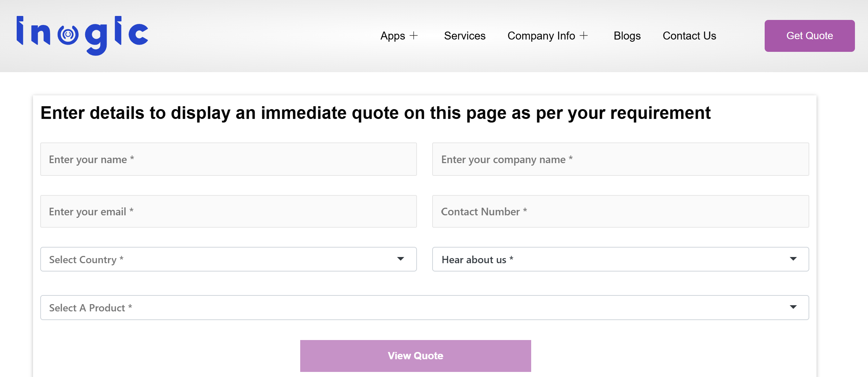
Task: Open the Contact Us page
Action: click(x=689, y=36)
